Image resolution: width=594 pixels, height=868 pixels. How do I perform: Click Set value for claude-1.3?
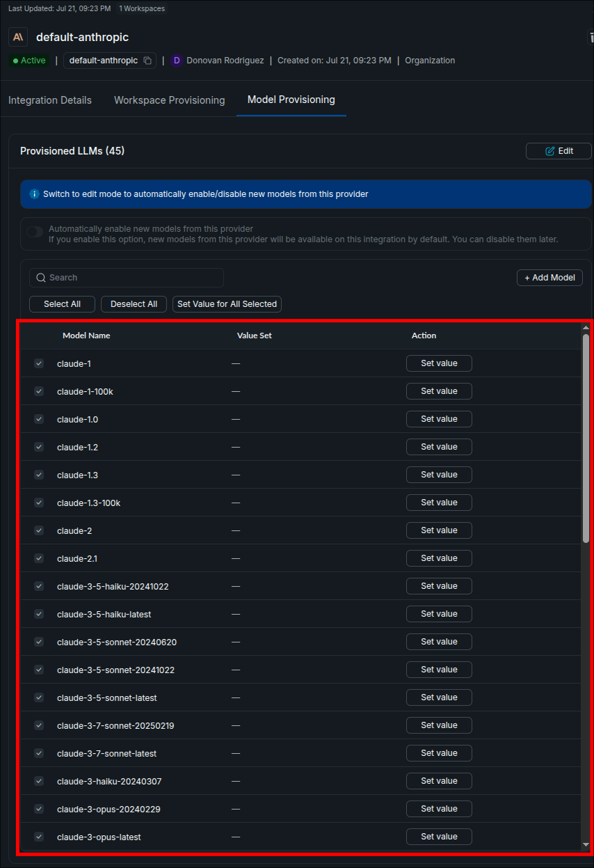[x=439, y=475]
